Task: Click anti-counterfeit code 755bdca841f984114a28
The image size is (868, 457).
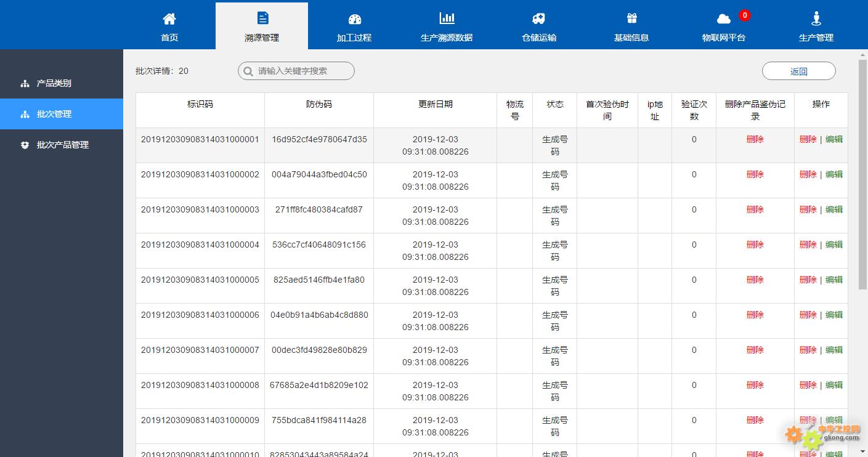Action: click(319, 420)
